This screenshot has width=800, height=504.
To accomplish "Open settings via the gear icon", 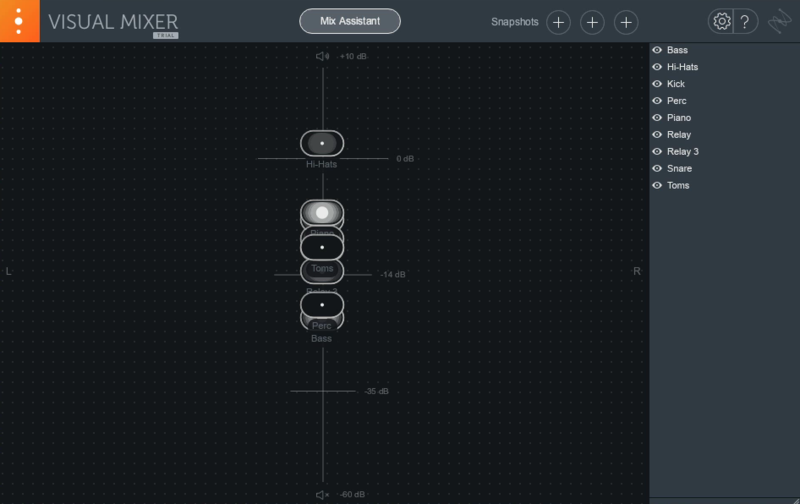I will [x=721, y=21].
